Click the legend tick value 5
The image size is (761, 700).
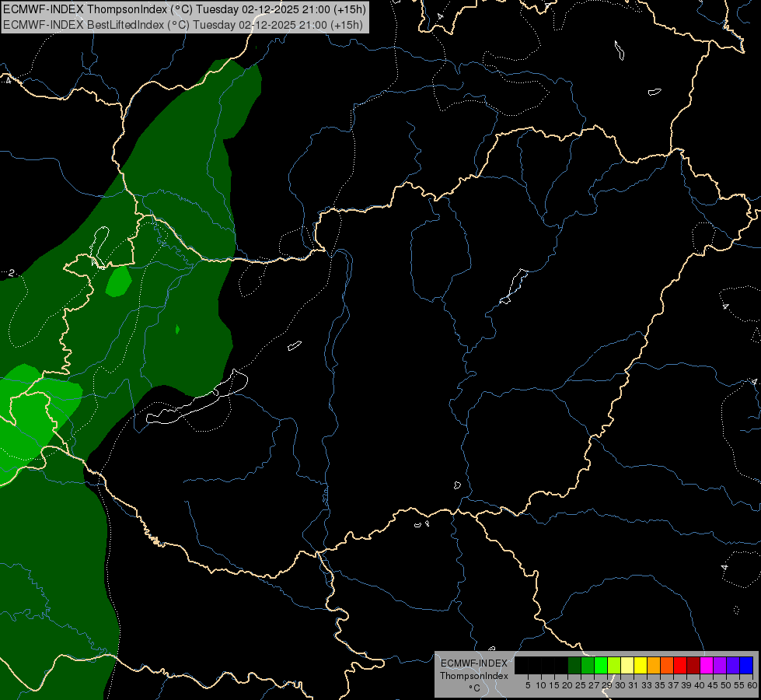(528, 685)
